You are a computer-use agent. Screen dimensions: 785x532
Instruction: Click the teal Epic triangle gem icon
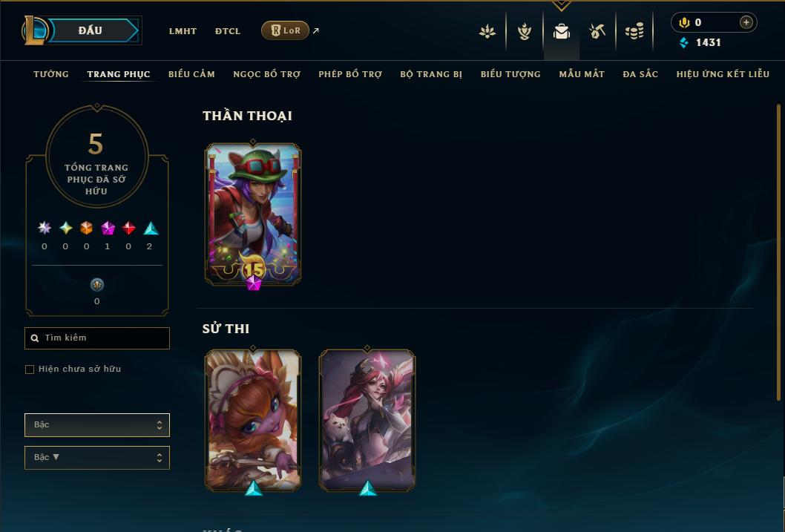(151, 229)
